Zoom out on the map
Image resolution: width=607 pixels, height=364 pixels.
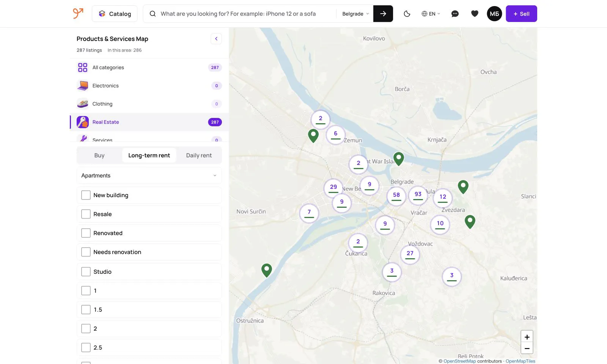pos(527,348)
